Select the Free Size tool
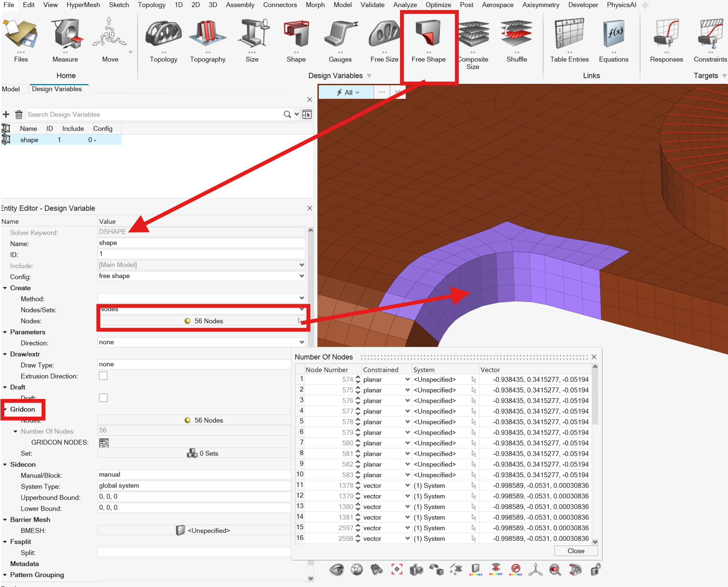The width and height of the screenshot is (728, 587). pyautogui.click(x=385, y=40)
